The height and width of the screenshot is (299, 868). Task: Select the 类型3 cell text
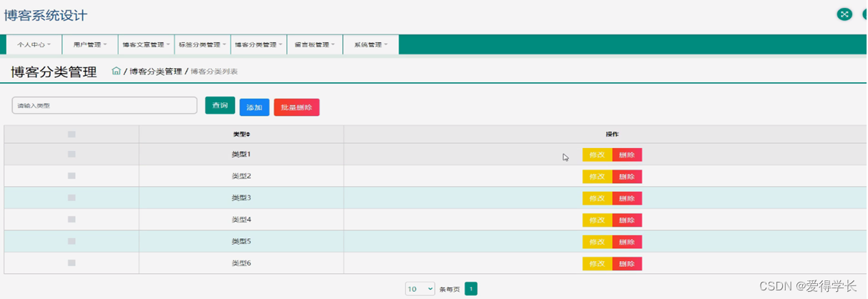pyautogui.click(x=242, y=198)
